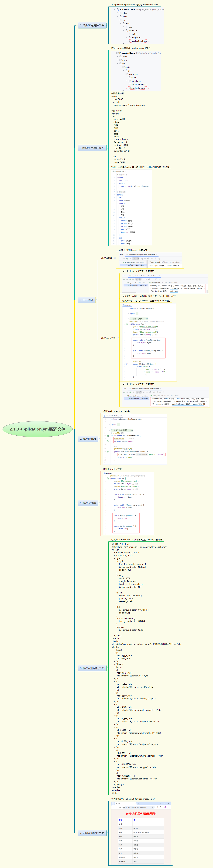Image resolution: width=213 pixels, height=868 pixels.
Task: Select the mind map node '5 修改宠物类'
Action: [88, 503]
